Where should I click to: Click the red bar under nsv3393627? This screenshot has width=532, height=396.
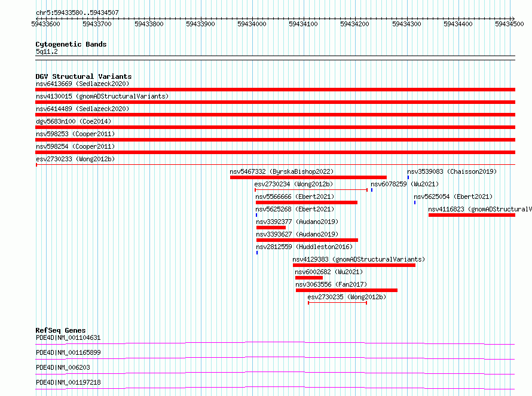307,240
